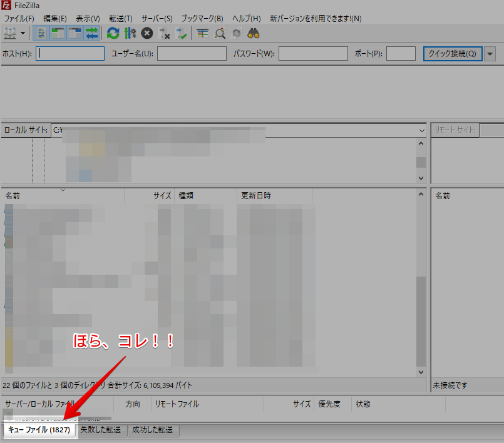Toggle synchronized browsing icon
This screenshot has width=504, height=443.
pos(237,33)
